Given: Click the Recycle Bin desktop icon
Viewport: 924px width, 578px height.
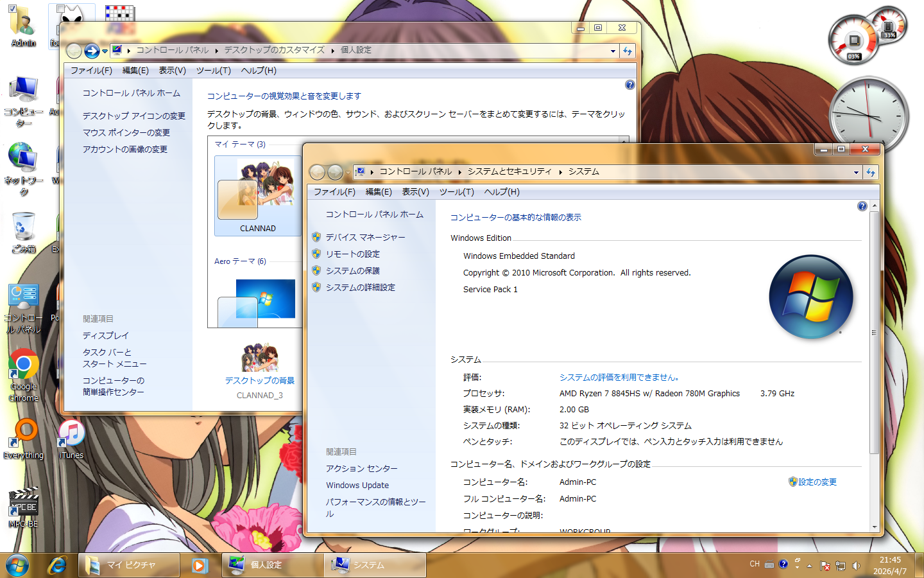Looking at the screenshot, I should point(24,232).
